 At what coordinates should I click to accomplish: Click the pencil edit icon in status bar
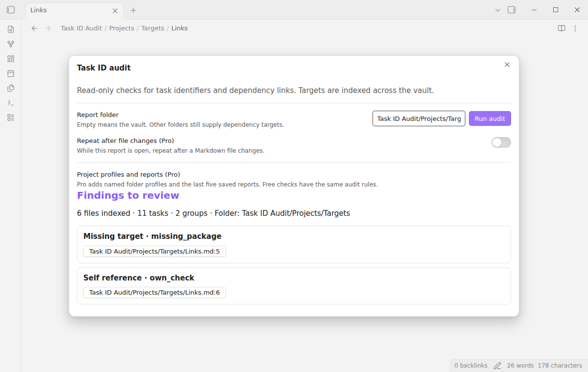point(497,366)
